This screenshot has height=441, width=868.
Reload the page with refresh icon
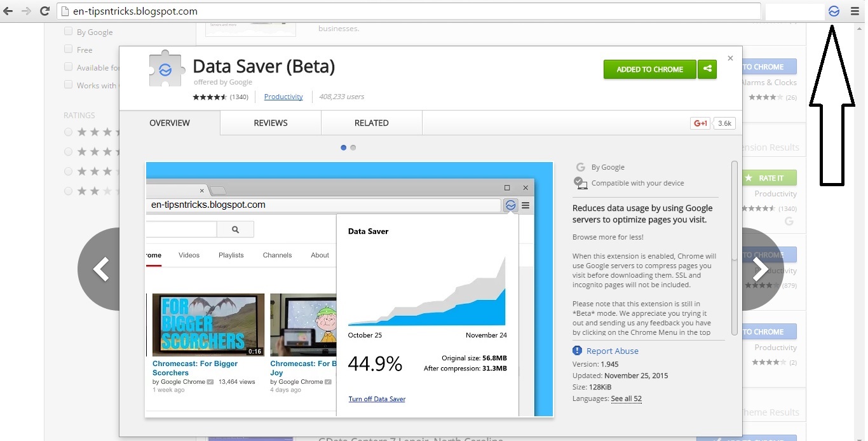[44, 11]
